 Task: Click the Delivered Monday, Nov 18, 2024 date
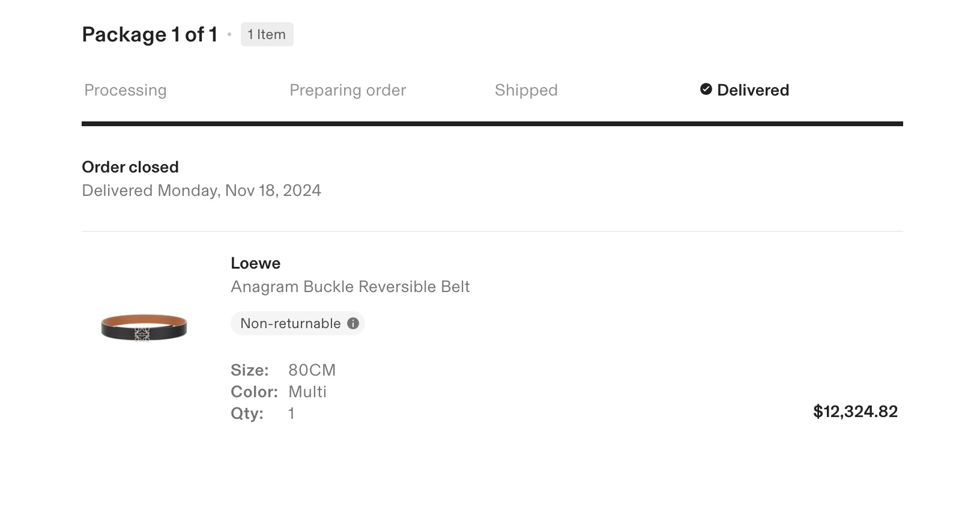coord(201,190)
